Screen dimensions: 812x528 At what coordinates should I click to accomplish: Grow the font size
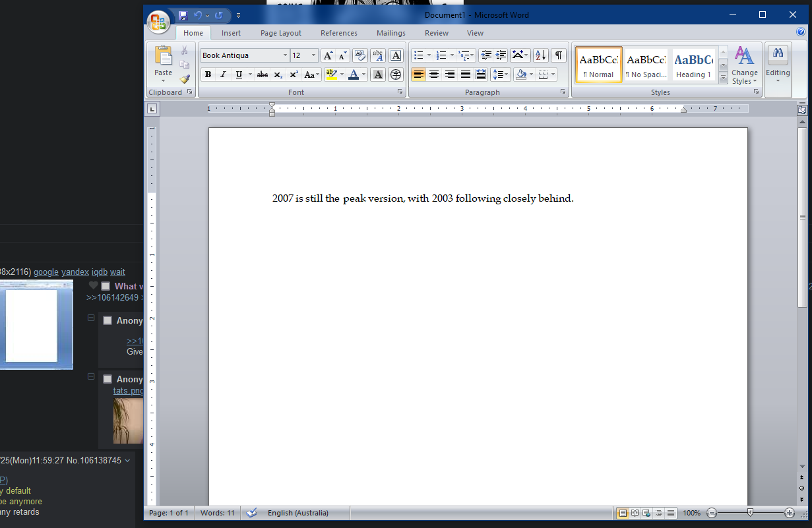pos(328,56)
